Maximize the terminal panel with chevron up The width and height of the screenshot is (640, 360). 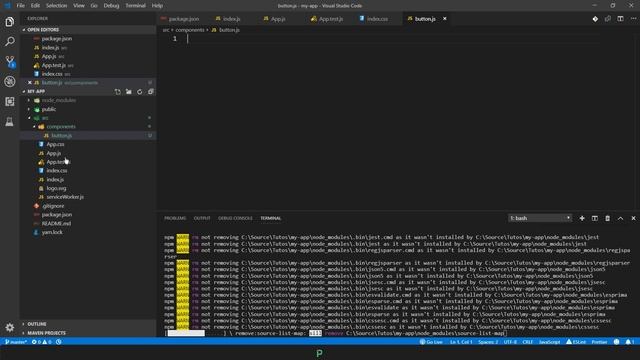point(620,218)
